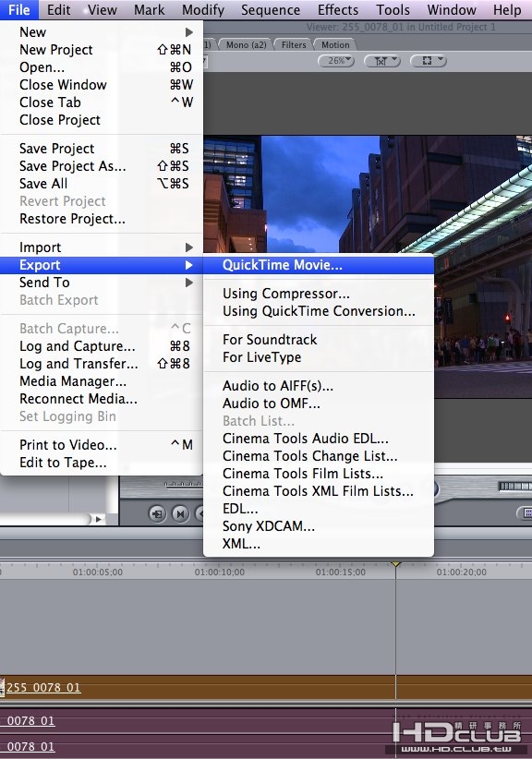Click Save Project menu item

(102, 149)
